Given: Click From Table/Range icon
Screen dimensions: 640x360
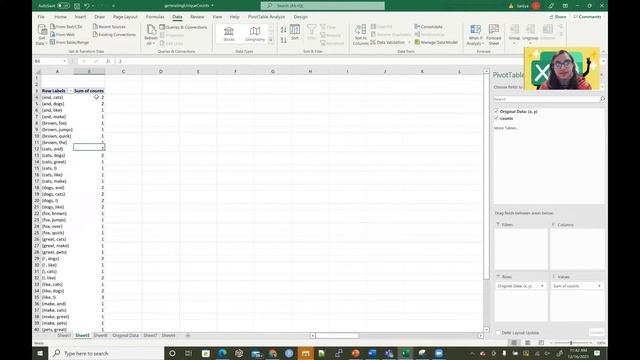Looking at the screenshot, I should [x=53, y=42].
